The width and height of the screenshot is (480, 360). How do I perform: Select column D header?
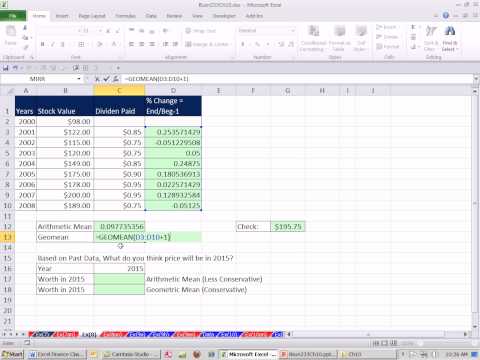tap(173, 90)
